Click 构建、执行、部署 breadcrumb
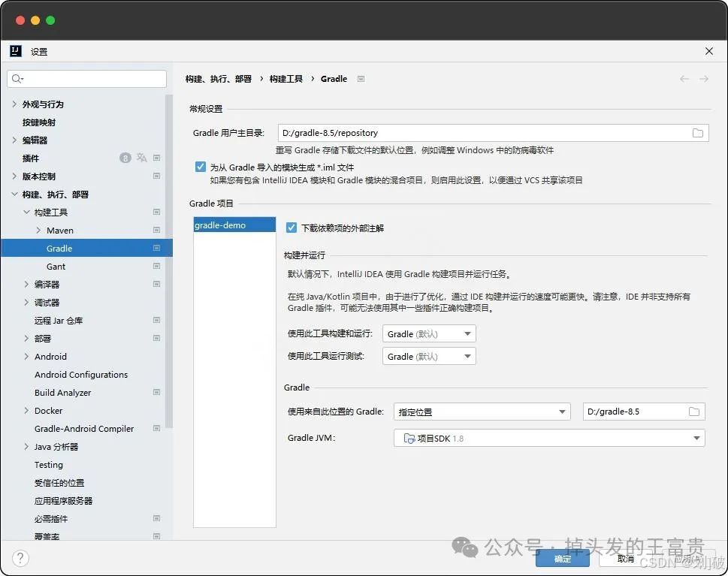 click(218, 79)
